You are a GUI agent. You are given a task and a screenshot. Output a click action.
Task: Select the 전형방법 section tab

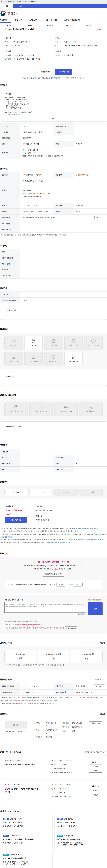[89, 25]
